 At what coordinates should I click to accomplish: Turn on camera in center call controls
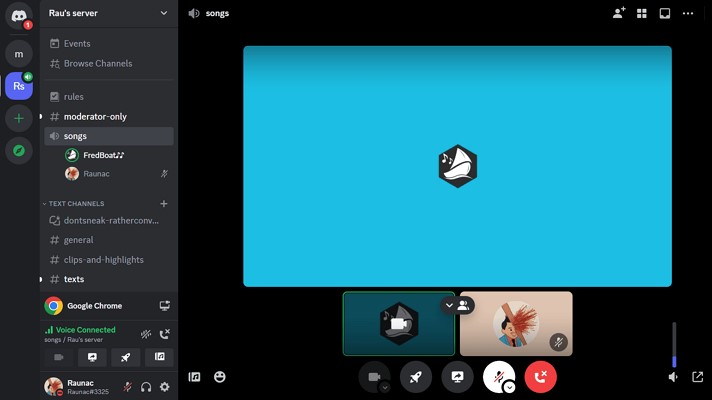click(x=373, y=376)
